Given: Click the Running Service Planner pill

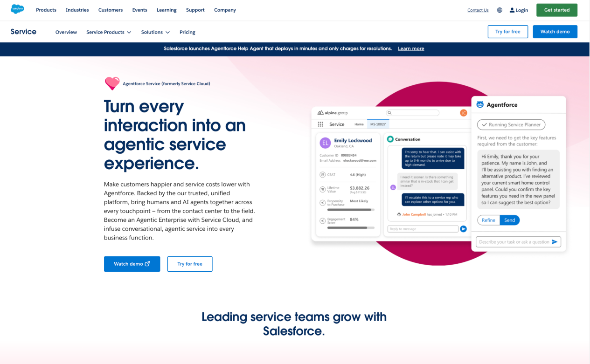Looking at the screenshot, I should pyautogui.click(x=511, y=124).
